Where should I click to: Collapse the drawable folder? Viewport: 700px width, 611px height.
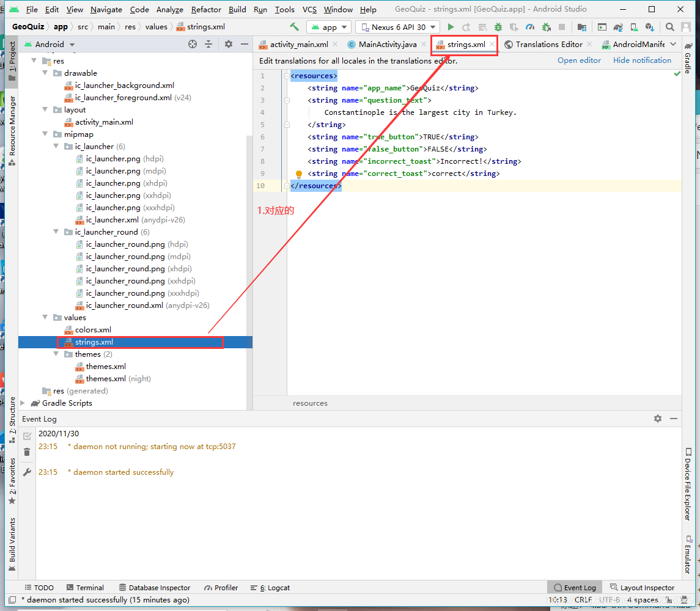coord(45,73)
